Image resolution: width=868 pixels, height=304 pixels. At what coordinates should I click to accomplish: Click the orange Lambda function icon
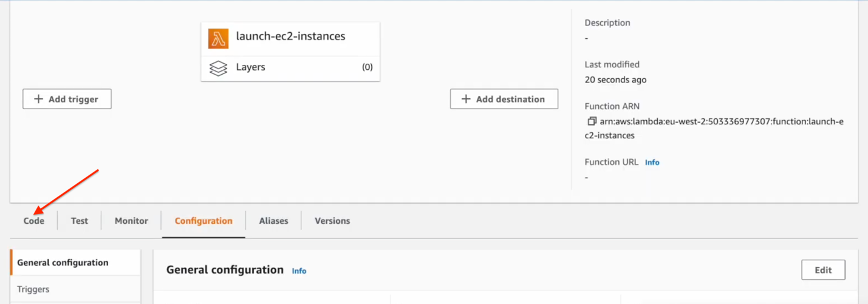[x=218, y=38]
